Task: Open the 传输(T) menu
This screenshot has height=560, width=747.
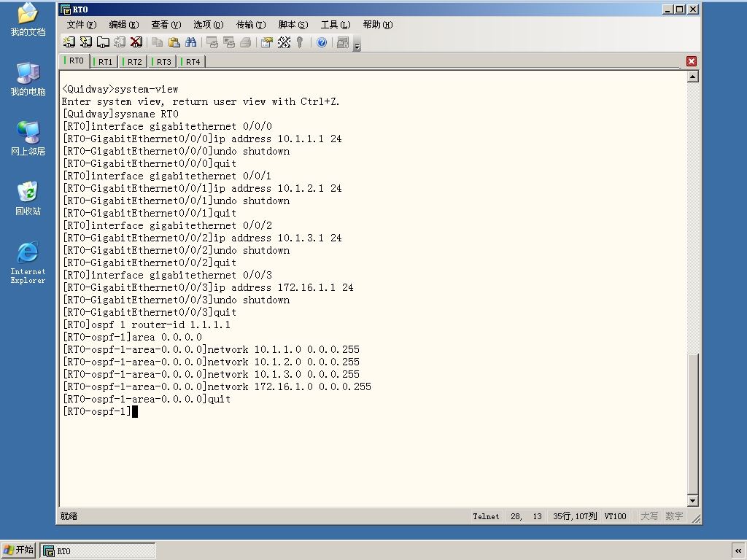Action: (251, 24)
